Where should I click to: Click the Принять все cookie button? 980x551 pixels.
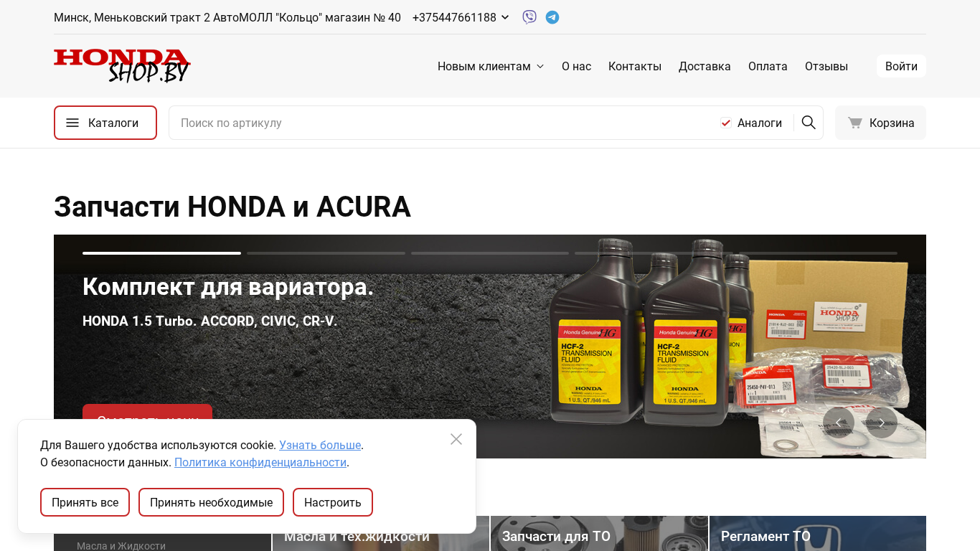point(85,502)
